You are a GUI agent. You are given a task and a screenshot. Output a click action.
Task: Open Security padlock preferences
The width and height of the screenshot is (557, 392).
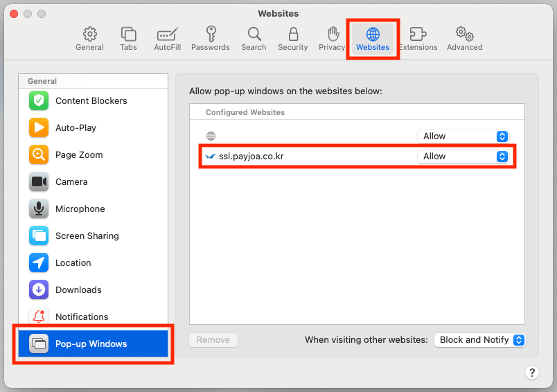pyautogui.click(x=292, y=39)
